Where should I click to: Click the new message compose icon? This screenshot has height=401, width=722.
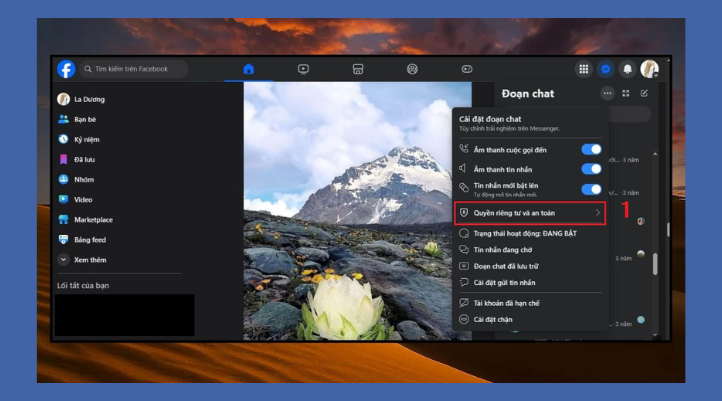click(644, 93)
